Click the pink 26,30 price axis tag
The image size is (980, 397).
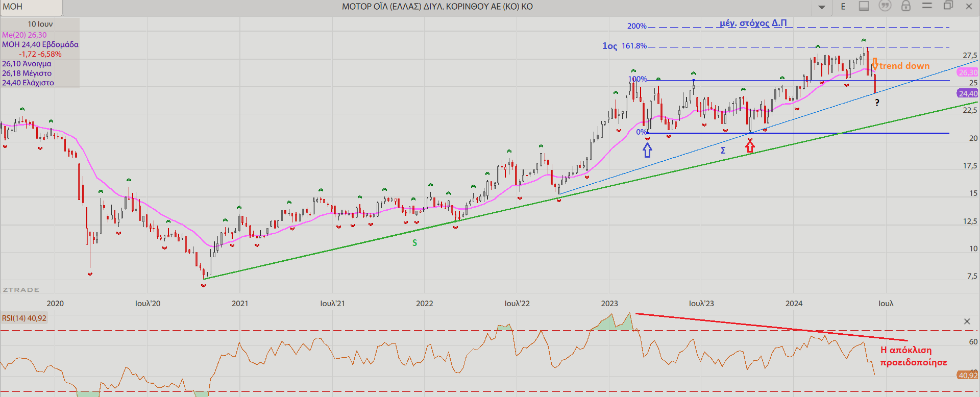click(x=968, y=72)
